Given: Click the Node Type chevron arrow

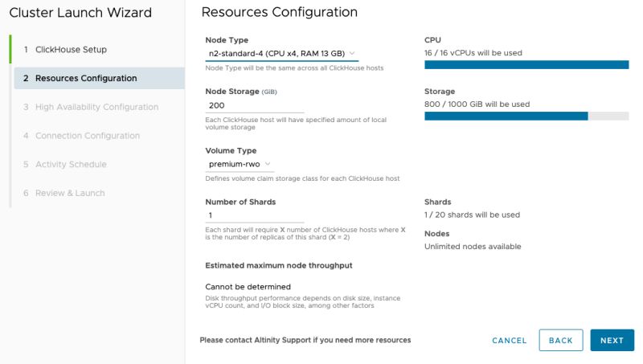Looking at the screenshot, I should tap(352, 53).
